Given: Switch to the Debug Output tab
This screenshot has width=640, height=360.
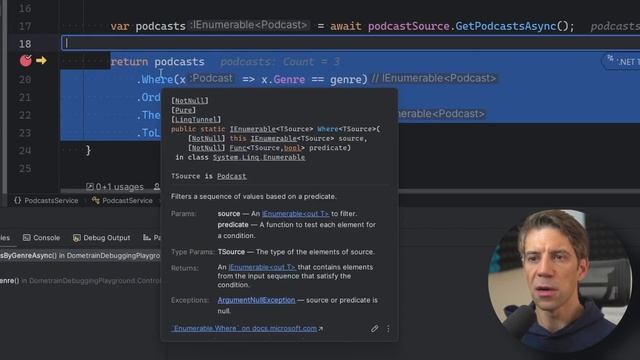Looking at the screenshot, I should pyautogui.click(x=102, y=238).
